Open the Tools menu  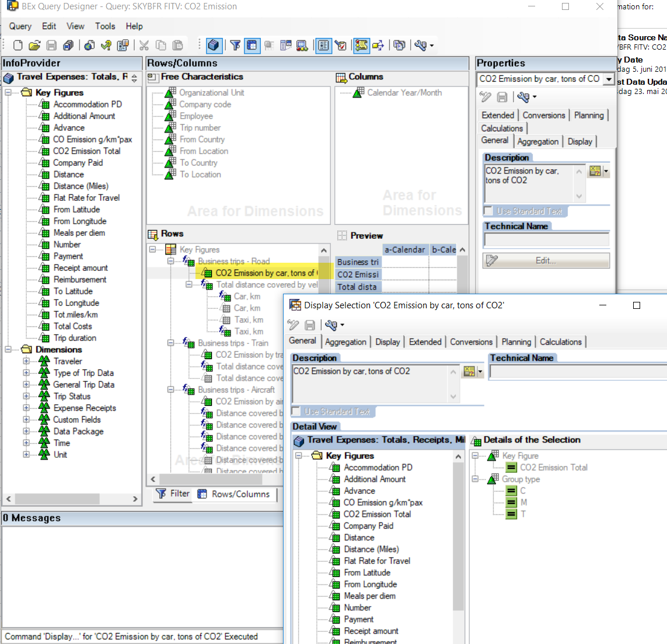pos(105,26)
